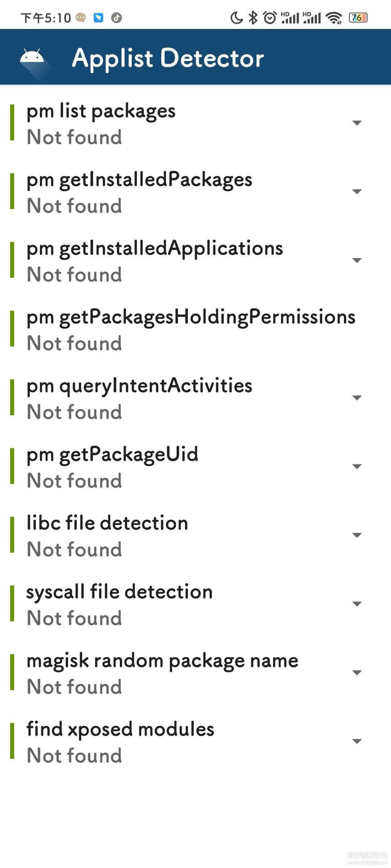Expand magisk random package name arrow

[x=357, y=673]
